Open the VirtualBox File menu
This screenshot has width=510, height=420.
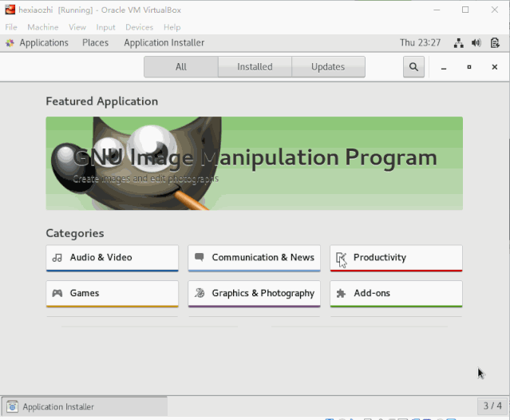11,27
